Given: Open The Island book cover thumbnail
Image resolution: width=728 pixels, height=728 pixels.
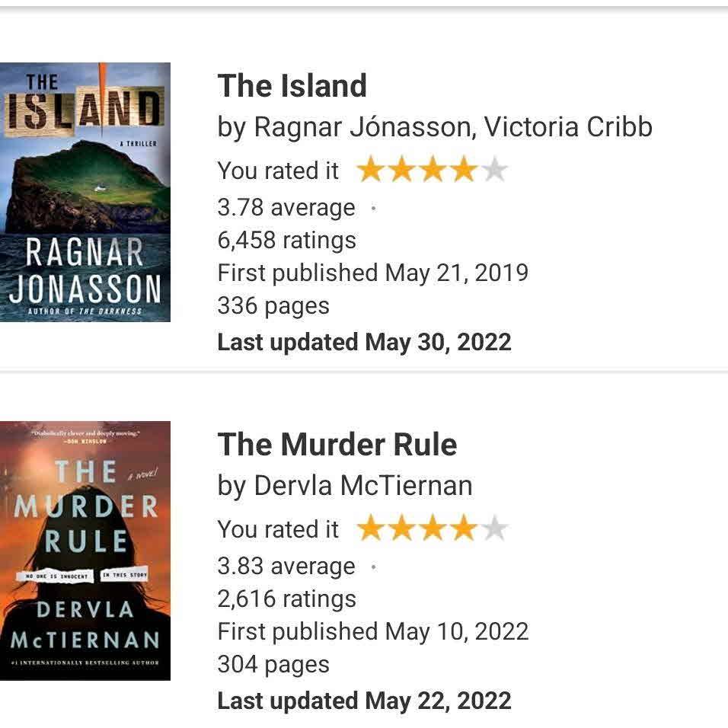Looking at the screenshot, I should [85, 192].
